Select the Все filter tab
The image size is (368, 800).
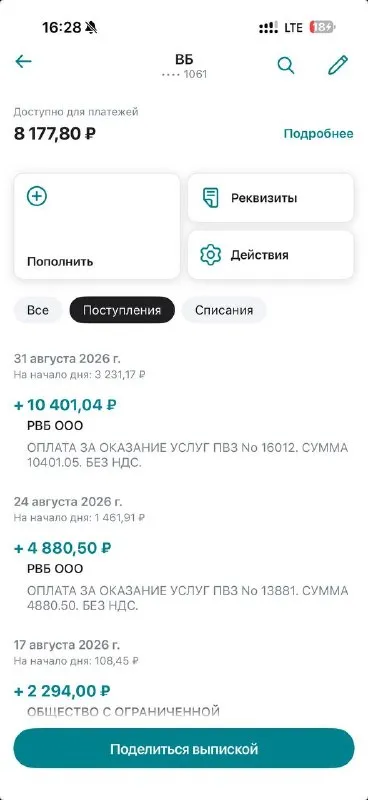tap(38, 310)
